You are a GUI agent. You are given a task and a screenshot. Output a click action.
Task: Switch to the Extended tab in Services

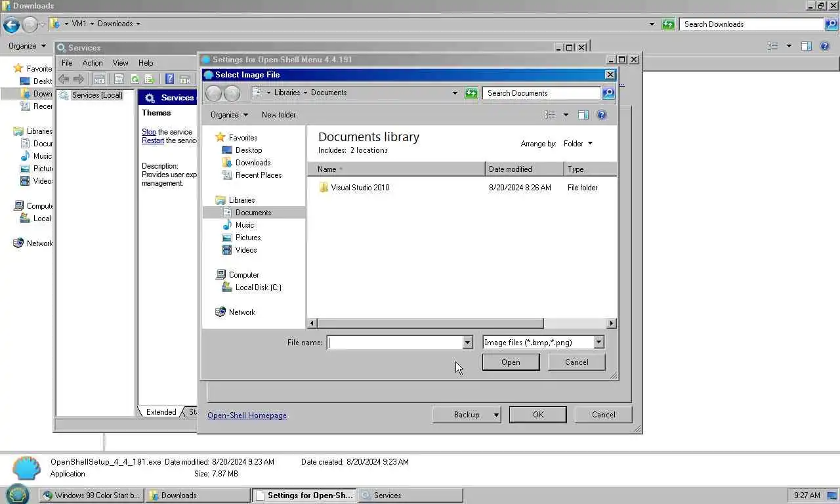point(161,412)
